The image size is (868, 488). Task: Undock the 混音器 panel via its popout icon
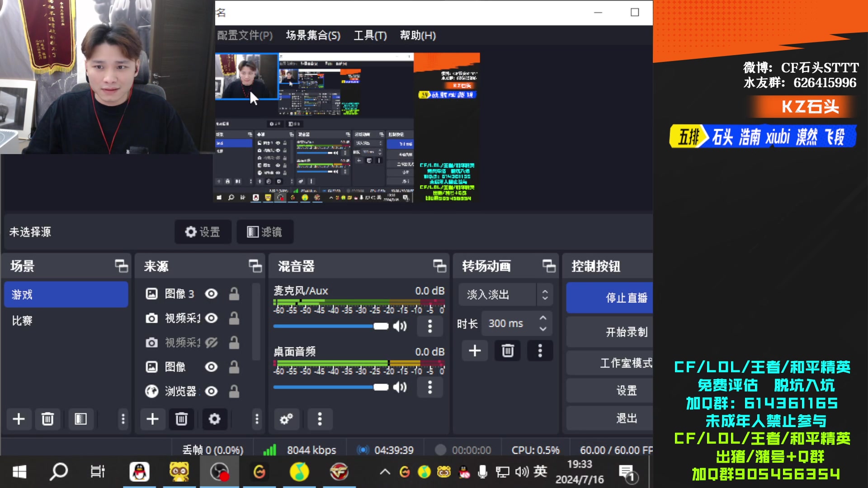pyautogui.click(x=439, y=266)
